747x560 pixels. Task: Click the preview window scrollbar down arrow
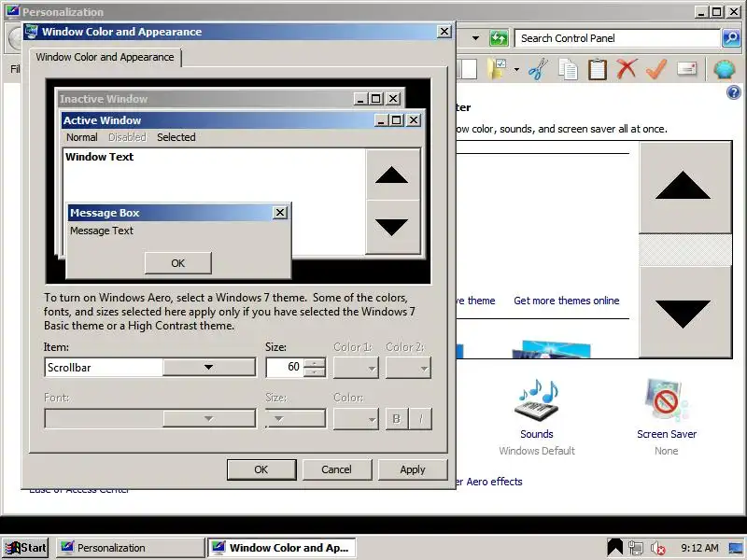392,227
